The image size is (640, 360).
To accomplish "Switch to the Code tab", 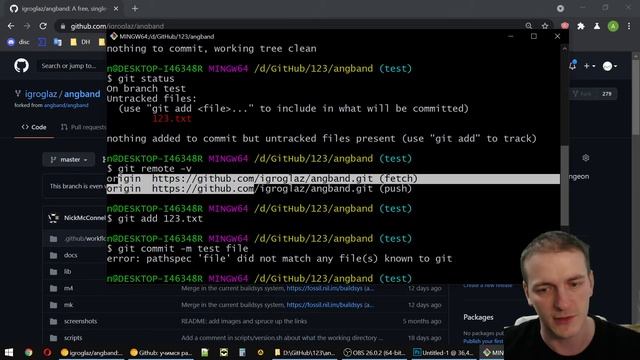I will 34,127.
